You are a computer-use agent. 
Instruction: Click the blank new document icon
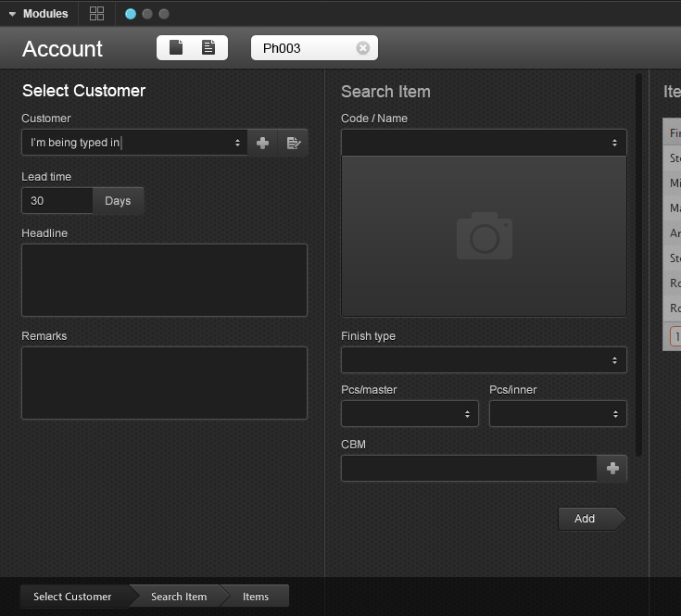pos(176,47)
